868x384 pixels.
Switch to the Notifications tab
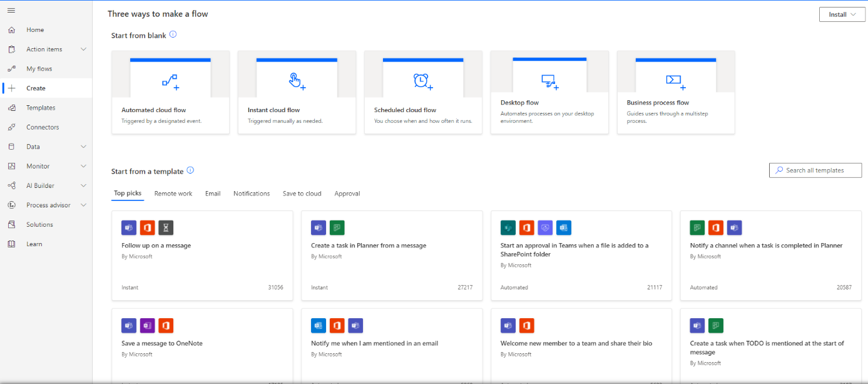252,194
